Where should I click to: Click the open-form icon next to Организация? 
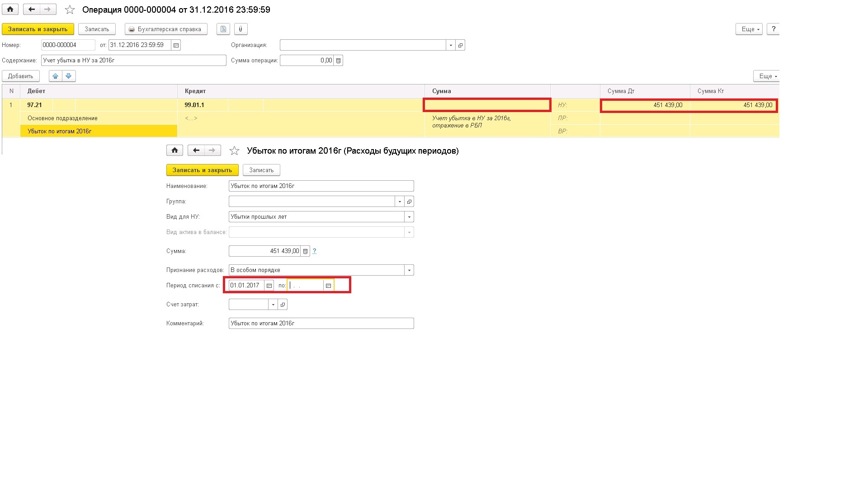coord(460,45)
